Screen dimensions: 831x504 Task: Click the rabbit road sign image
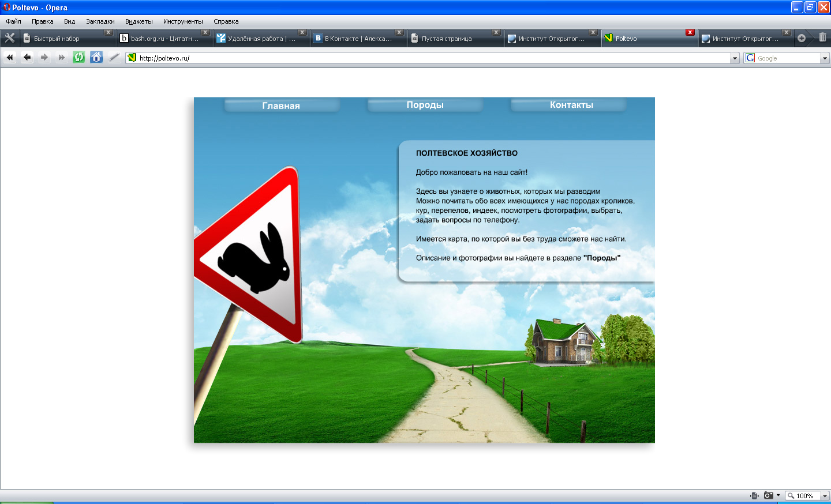point(248,255)
